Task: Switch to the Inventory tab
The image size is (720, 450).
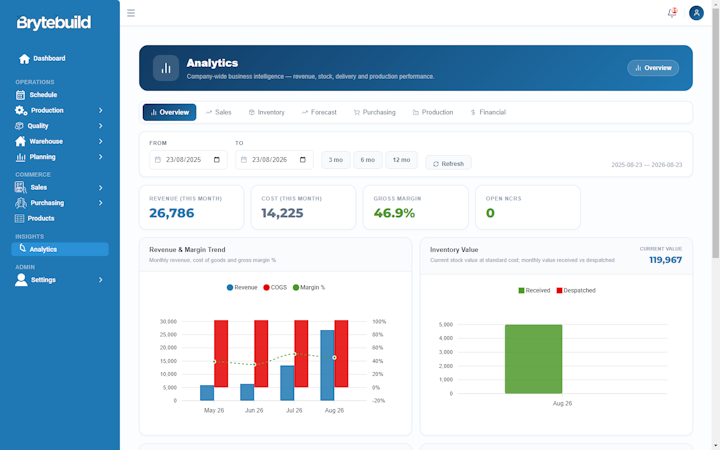Action: (x=267, y=112)
